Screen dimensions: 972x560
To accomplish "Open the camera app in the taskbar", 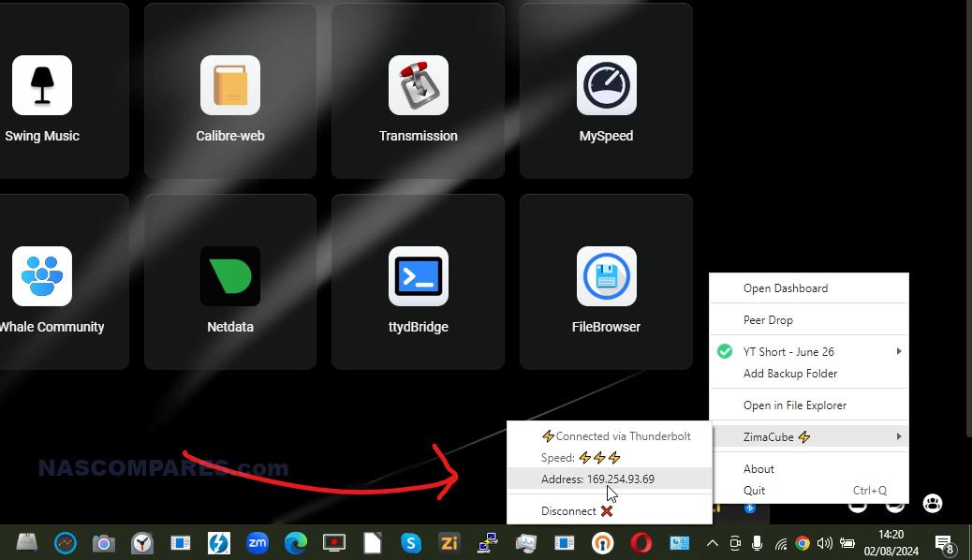I will 104,543.
